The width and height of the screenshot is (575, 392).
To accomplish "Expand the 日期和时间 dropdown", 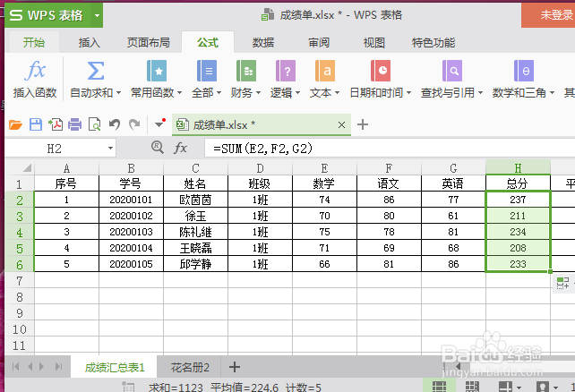I will click(x=408, y=93).
